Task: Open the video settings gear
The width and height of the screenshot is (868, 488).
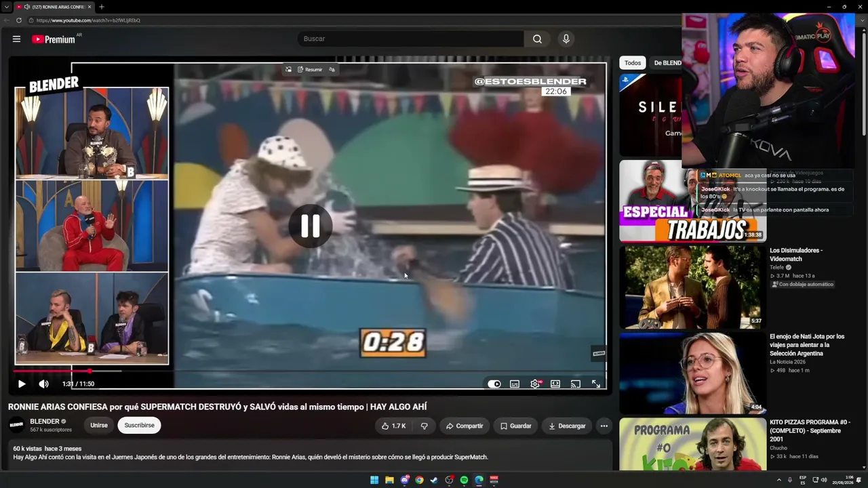Action: tap(535, 384)
